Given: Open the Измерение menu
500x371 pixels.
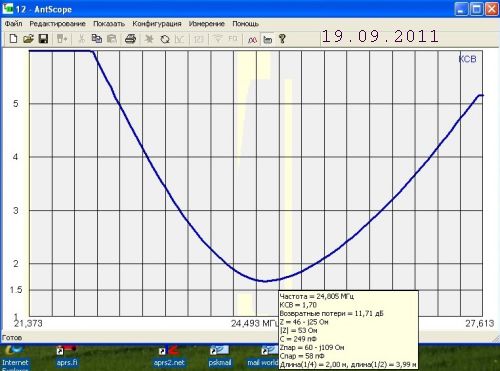Looking at the screenshot, I should tap(207, 24).
